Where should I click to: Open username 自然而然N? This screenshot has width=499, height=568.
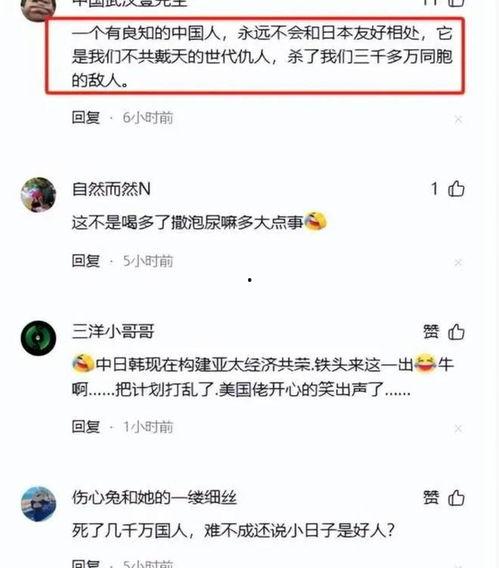pos(111,189)
